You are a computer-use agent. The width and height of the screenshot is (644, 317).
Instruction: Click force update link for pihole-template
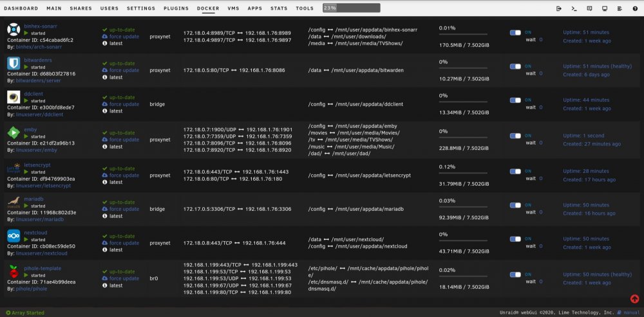click(x=124, y=278)
